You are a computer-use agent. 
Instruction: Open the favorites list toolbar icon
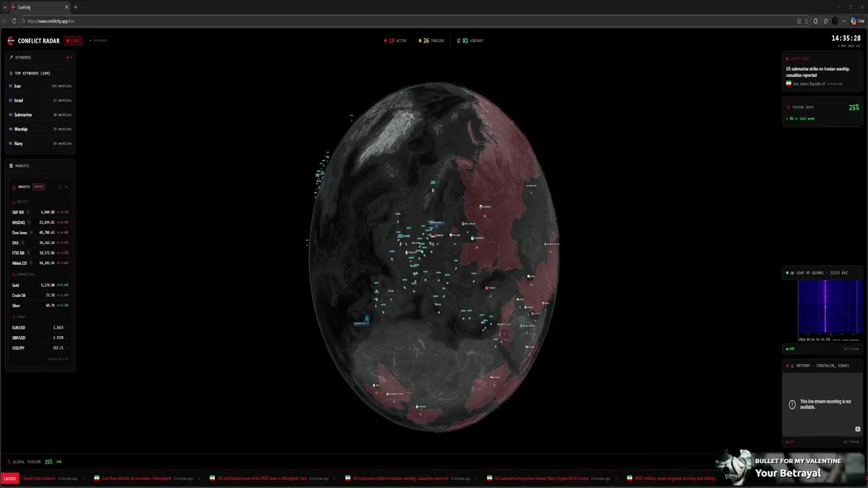(x=825, y=21)
